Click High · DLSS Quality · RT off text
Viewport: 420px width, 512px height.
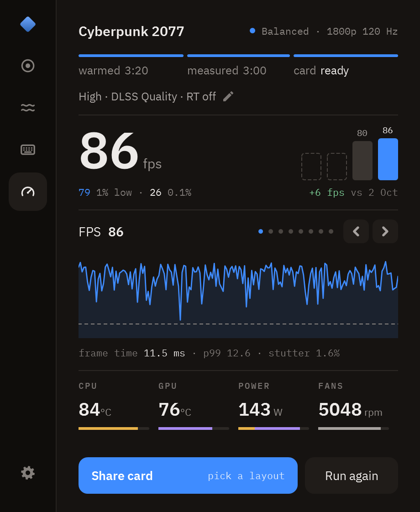pyautogui.click(x=147, y=97)
